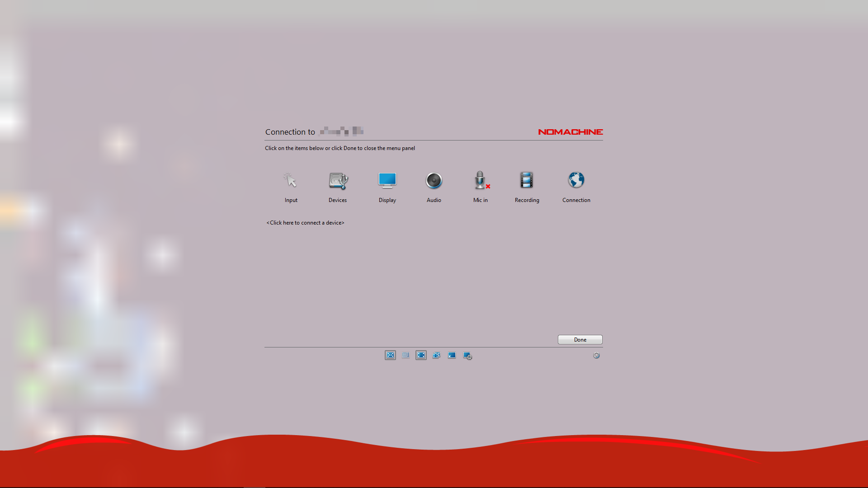Image resolution: width=868 pixels, height=488 pixels.
Task: Select the scale-to-fit toolbar option
Action: coord(391,355)
